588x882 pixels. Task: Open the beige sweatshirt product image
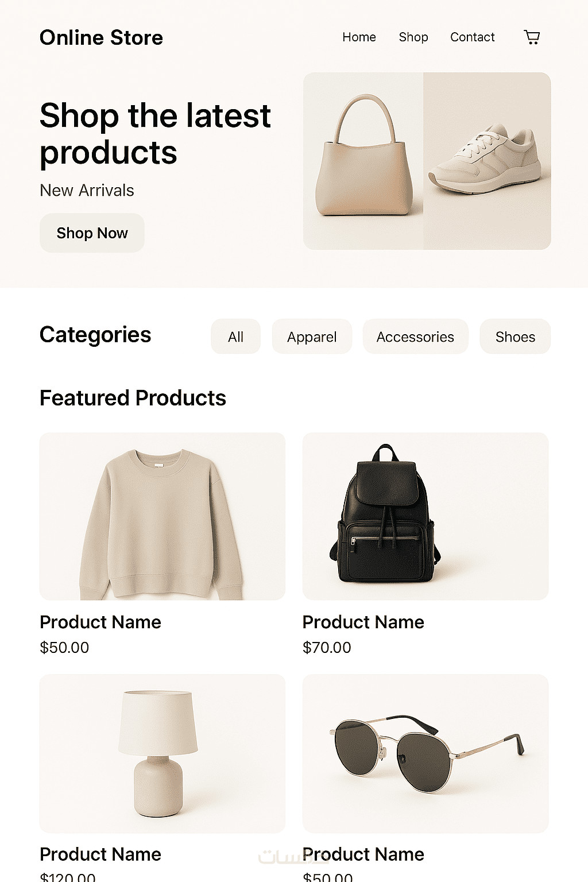coord(163,516)
